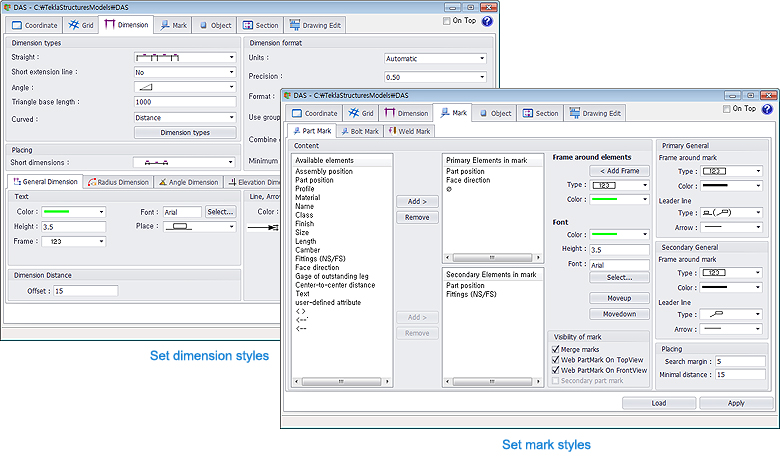Click the help question mark icon in the Dimension window
The width and height of the screenshot is (780, 457).
coord(487,21)
